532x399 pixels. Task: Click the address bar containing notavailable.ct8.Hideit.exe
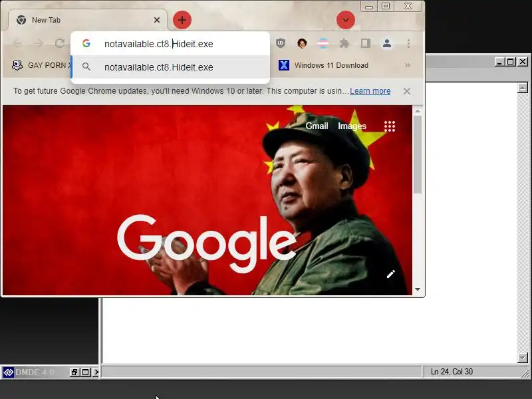point(170,44)
